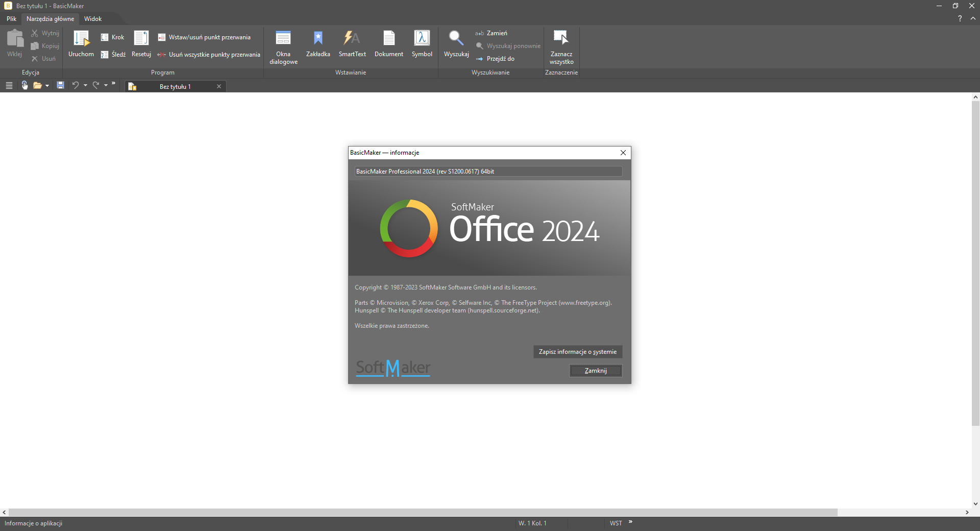Click the 'Informacje o aplikacji' status bar text

point(34,523)
